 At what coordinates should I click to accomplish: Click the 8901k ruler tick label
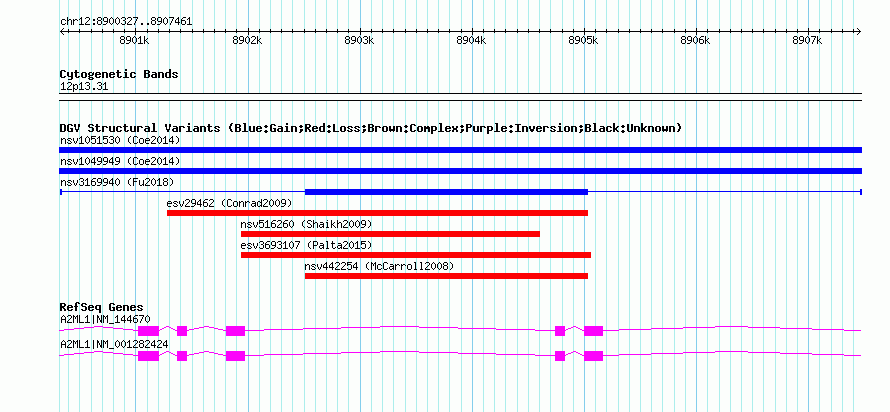135,40
